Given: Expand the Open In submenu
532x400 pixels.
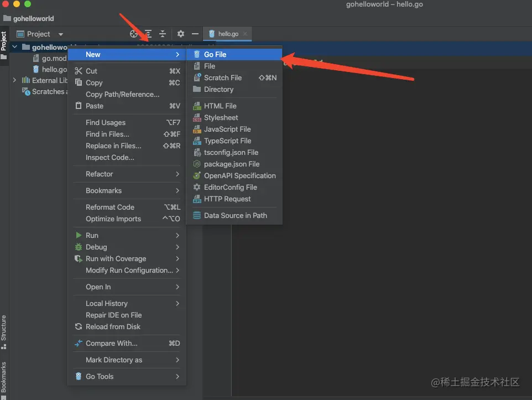Looking at the screenshot, I should tap(127, 287).
